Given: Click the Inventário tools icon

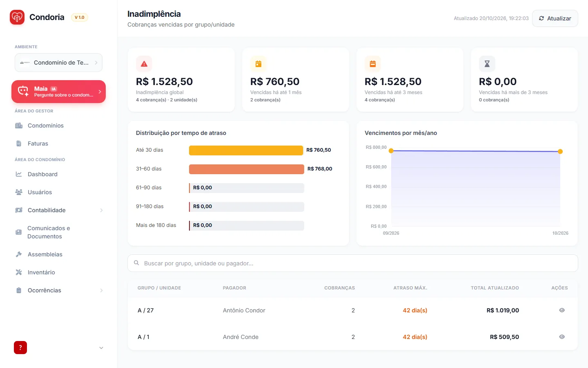Looking at the screenshot, I should coord(19,272).
